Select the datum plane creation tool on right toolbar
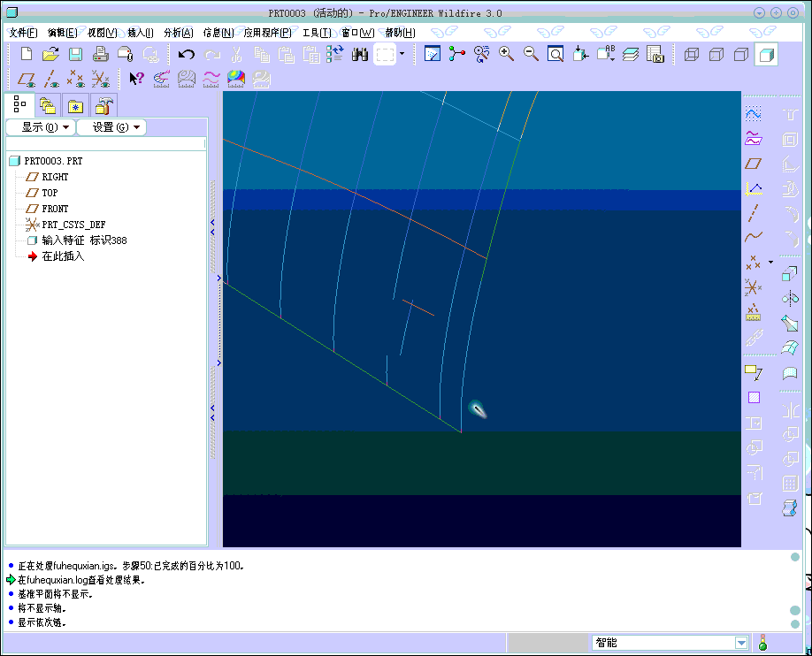 click(x=754, y=164)
